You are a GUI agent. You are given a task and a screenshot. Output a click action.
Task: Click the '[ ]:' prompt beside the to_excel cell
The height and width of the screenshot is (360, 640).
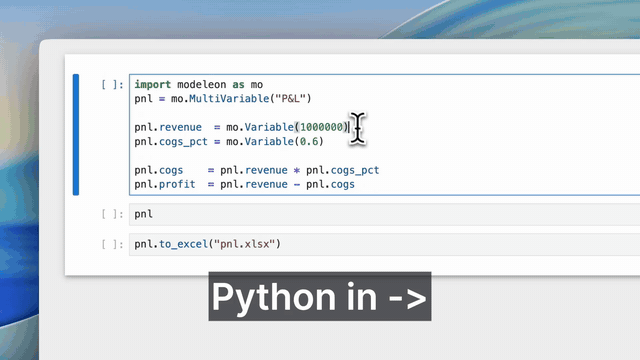(x=112, y=244)
